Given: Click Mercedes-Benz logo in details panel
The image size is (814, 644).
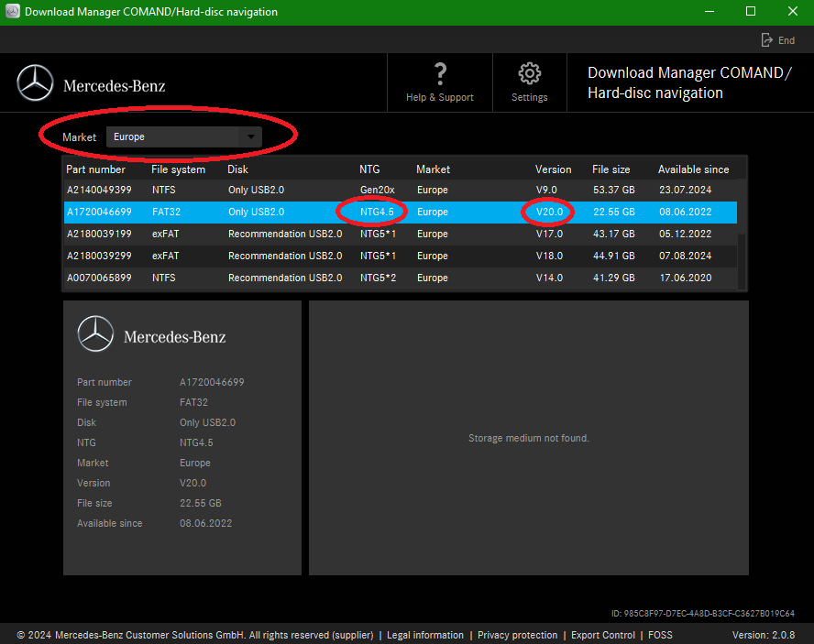Looking at the screenshot, I should point(96,334).
